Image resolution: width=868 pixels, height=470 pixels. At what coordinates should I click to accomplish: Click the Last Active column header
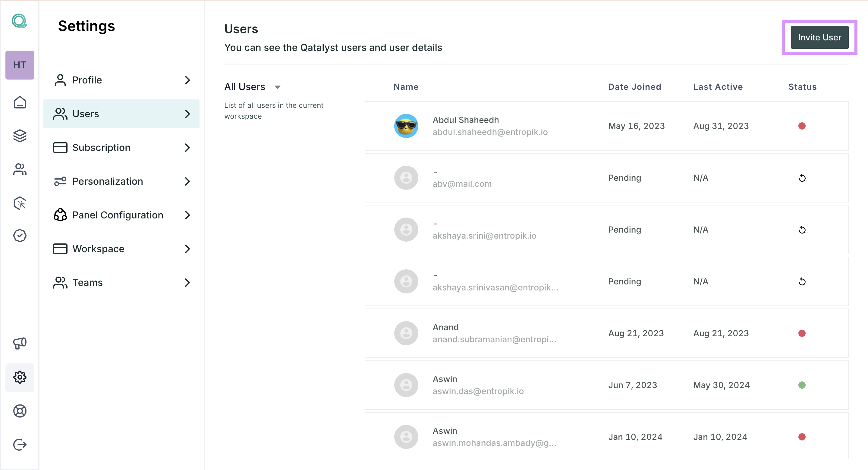coord(718,87)
